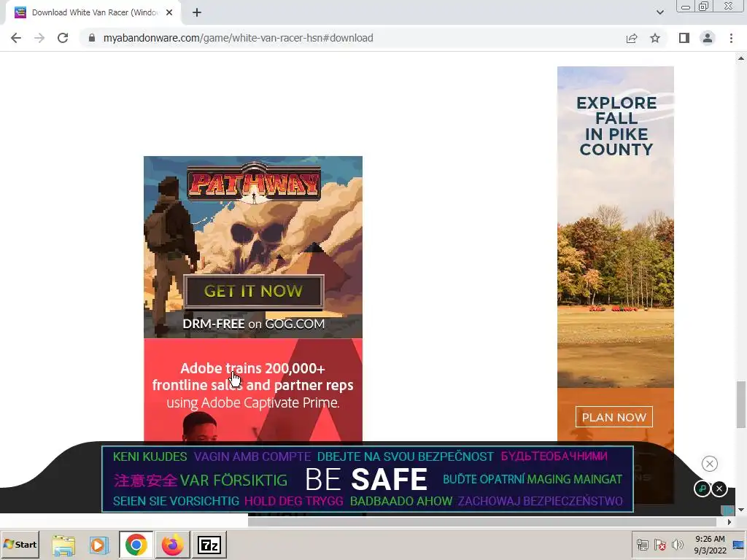Bookmark this page with the star
Screen dimensions: 747x560
point(655,38)
